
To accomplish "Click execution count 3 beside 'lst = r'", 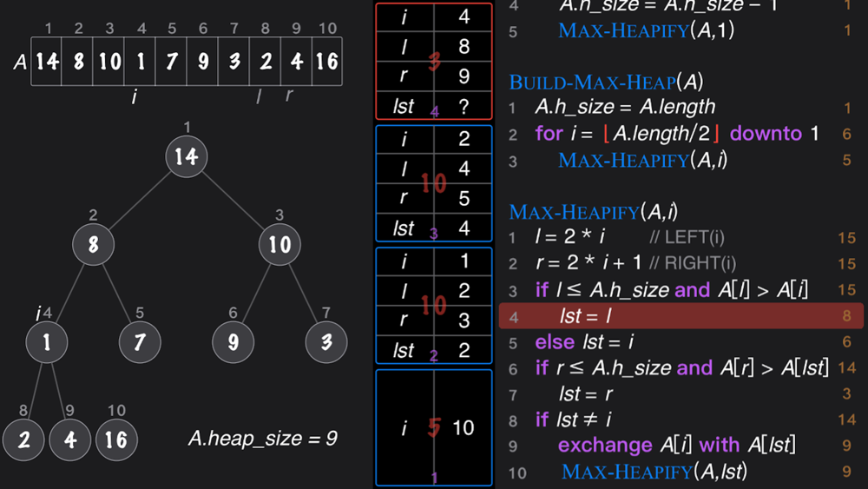I will point(846,393).
